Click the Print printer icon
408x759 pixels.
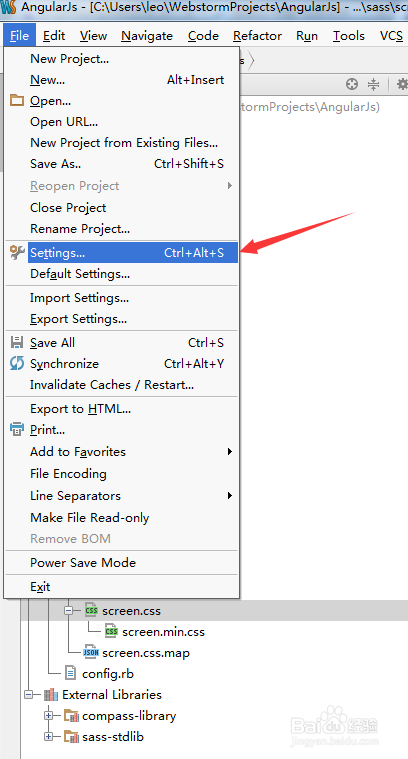point(17,429)
